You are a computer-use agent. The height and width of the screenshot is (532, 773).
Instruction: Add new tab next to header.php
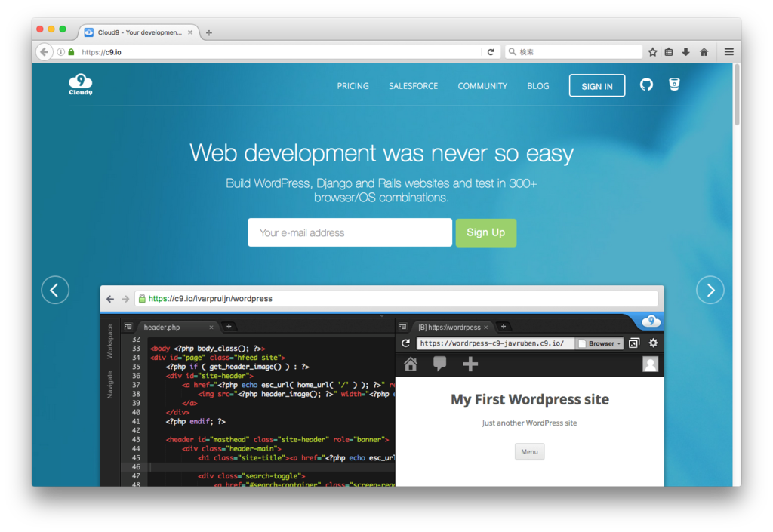pyautogui.click(x=229, y=326)
